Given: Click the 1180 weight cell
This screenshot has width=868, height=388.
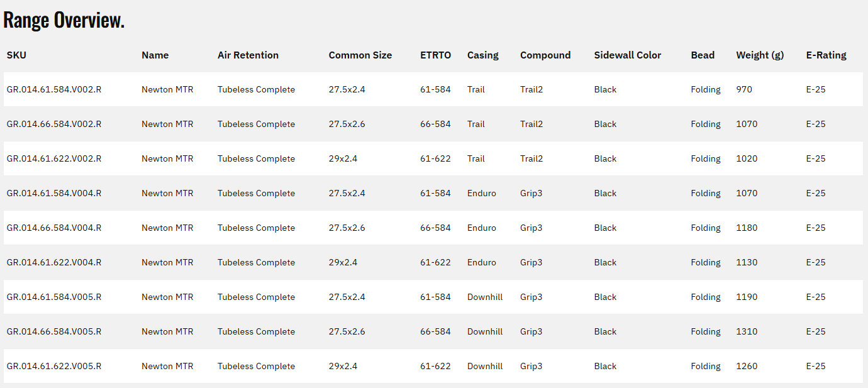Looking at the screenshot, I should tap(747, 228).
